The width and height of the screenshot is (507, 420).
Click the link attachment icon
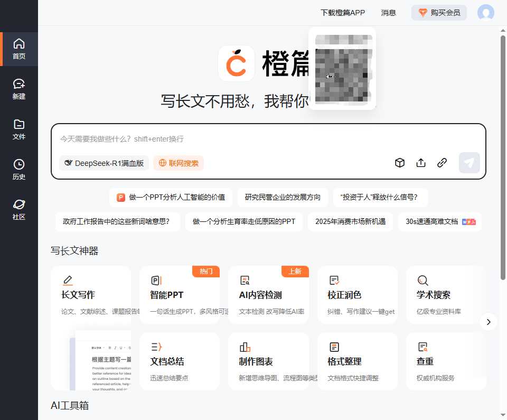pos(442,163)
